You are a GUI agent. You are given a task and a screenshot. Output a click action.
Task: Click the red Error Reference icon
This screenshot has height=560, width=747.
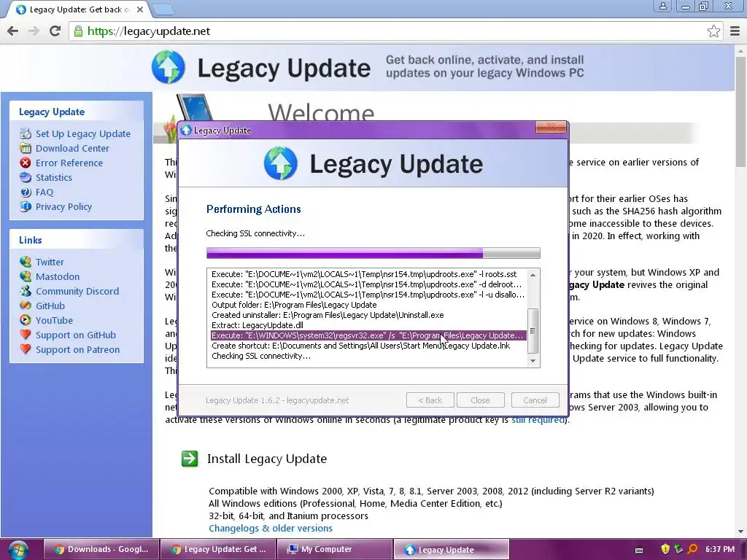pos(26,163)
